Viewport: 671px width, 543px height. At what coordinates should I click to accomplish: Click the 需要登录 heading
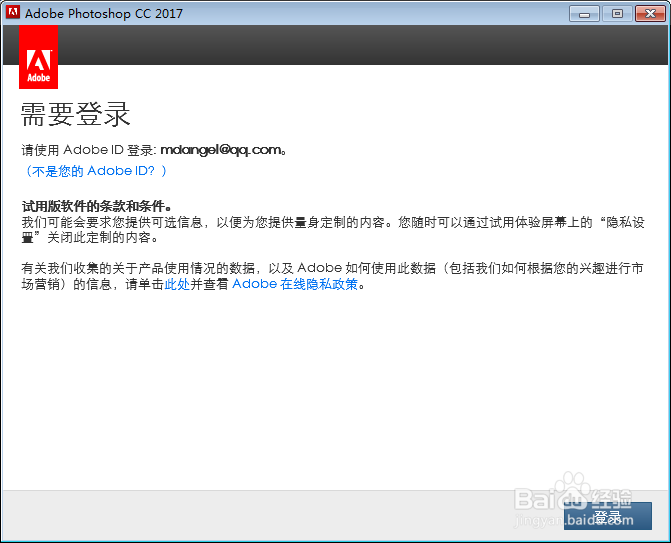coord(75,115)
